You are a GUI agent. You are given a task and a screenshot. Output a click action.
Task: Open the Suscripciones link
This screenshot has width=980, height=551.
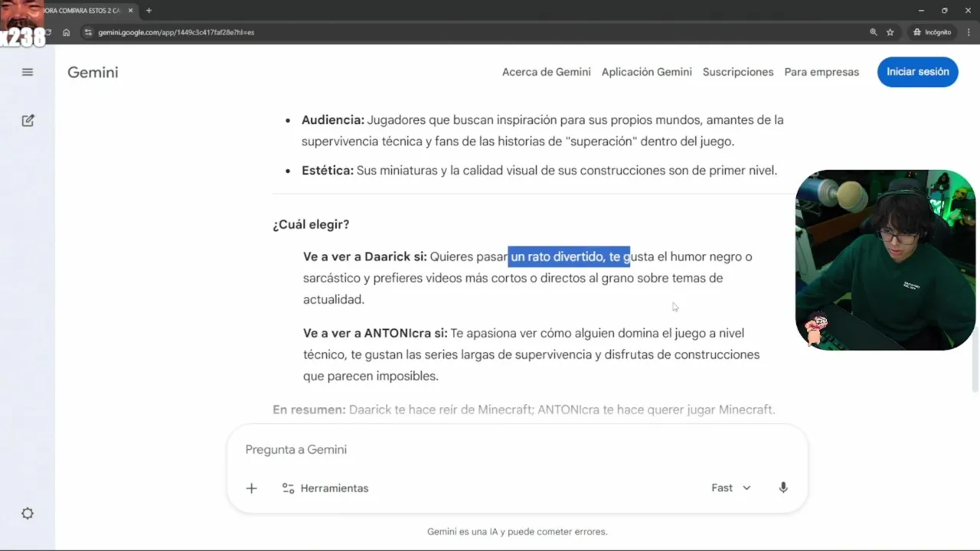[738, 72]
